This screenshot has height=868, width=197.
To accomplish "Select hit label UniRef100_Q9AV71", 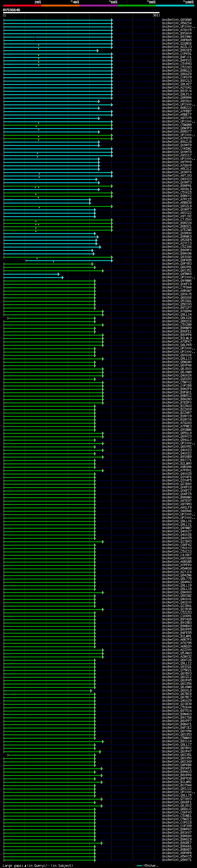I will [x=177, y=860].
